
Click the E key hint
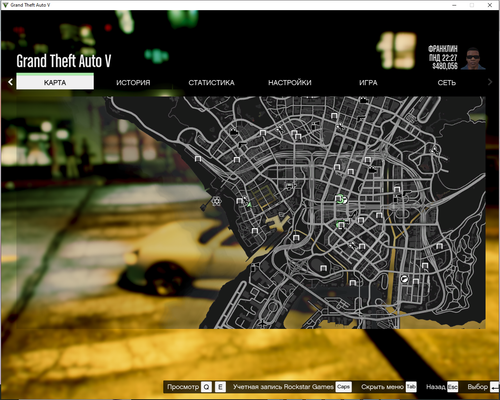coord(220,387)
